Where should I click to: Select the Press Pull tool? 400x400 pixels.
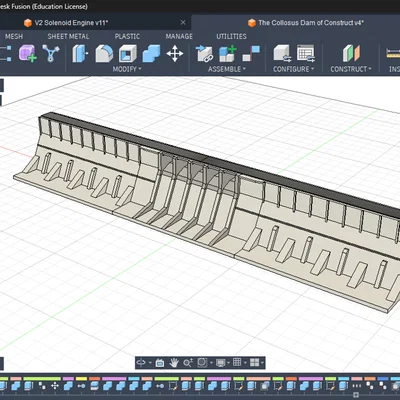(80, 54)
